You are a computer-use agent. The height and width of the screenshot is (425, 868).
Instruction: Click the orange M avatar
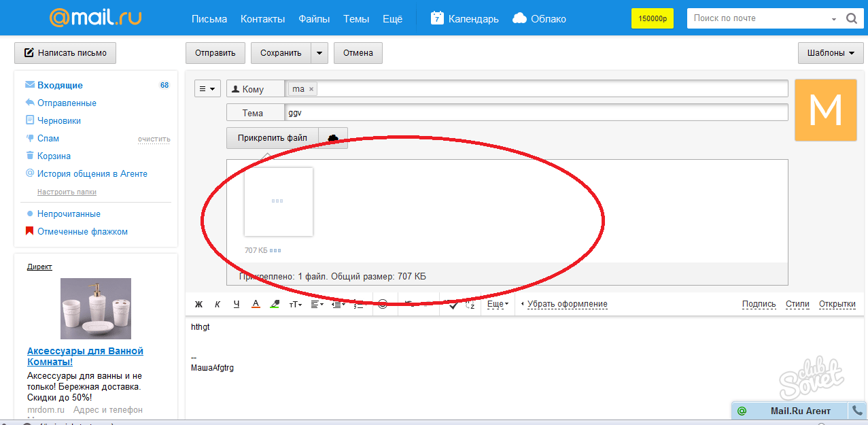[825, 110]
